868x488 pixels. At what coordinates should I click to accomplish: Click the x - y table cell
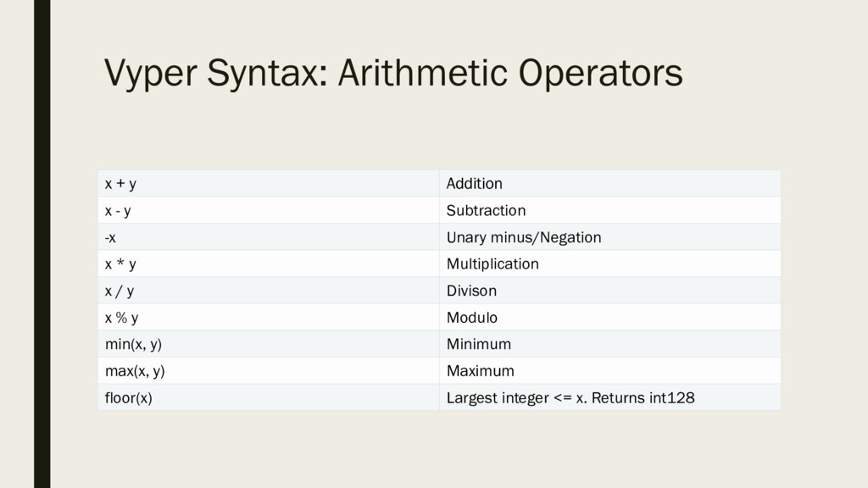pos(269,210)
